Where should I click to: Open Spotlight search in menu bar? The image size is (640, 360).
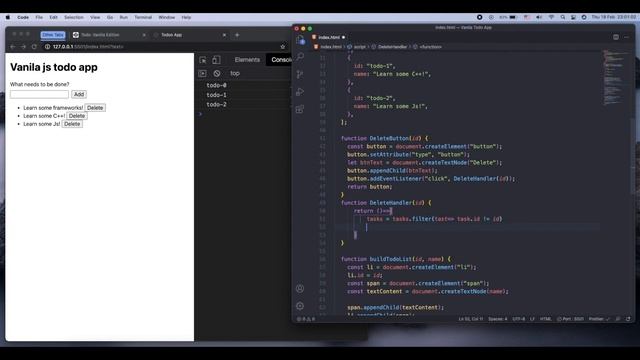(563, 18)
